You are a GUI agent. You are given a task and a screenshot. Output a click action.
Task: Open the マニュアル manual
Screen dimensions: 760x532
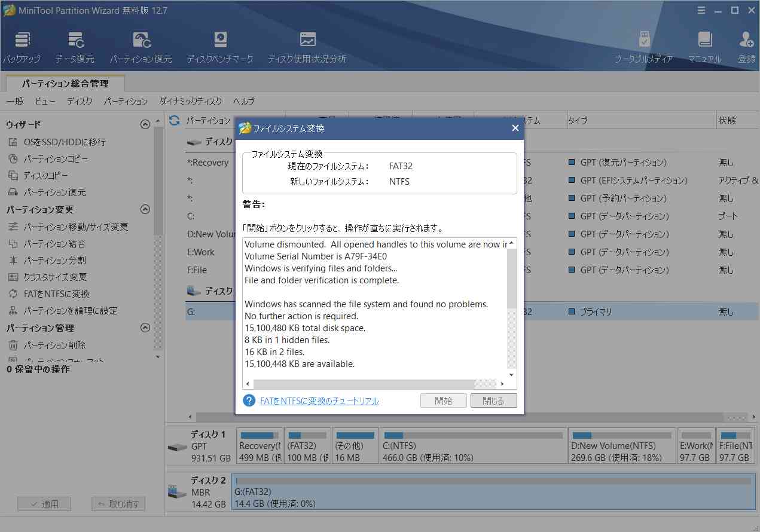[704, 47]
